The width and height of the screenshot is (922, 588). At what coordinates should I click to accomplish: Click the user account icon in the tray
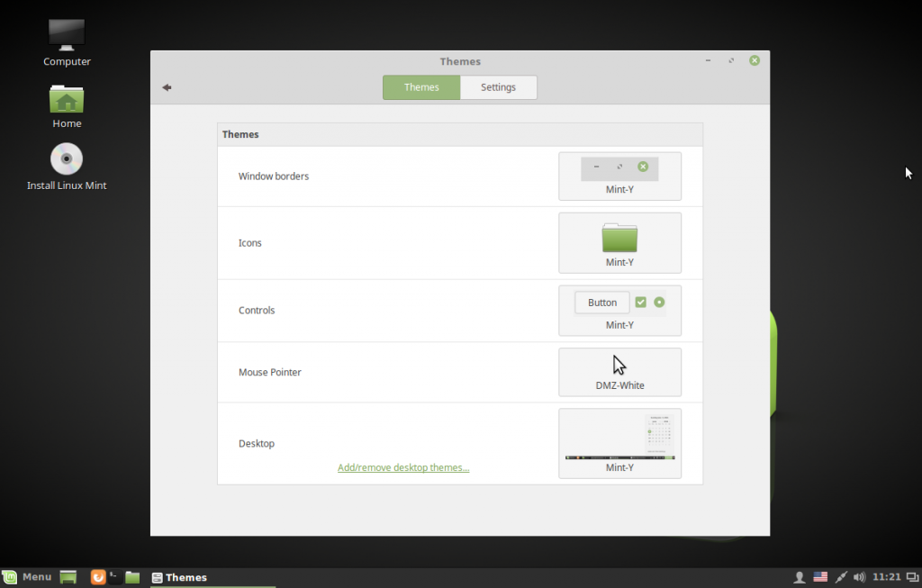pos(800,576)
